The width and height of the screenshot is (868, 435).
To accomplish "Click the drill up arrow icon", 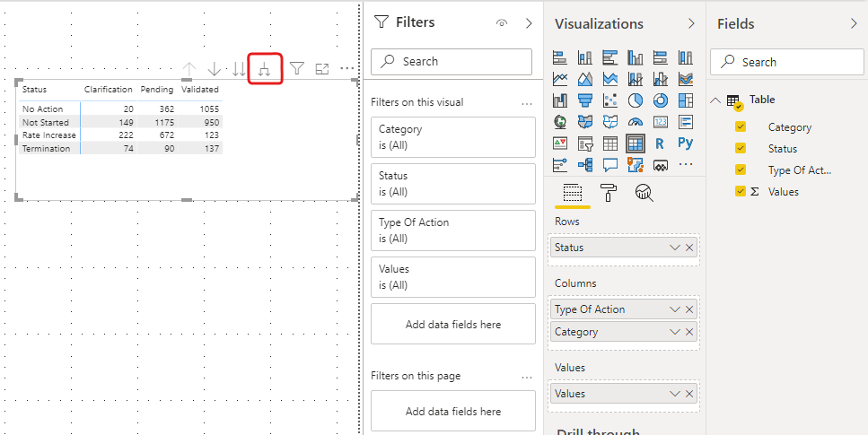I will tap(189, 69).
